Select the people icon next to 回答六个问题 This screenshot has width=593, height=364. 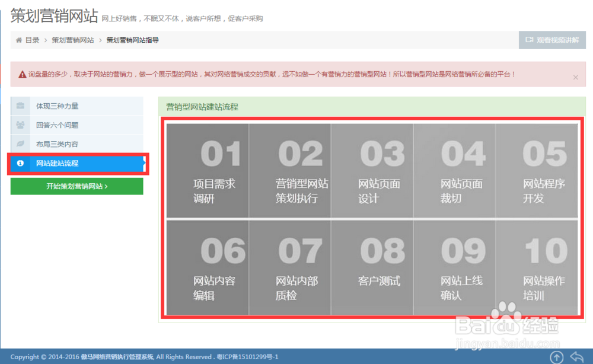[20, 125]
